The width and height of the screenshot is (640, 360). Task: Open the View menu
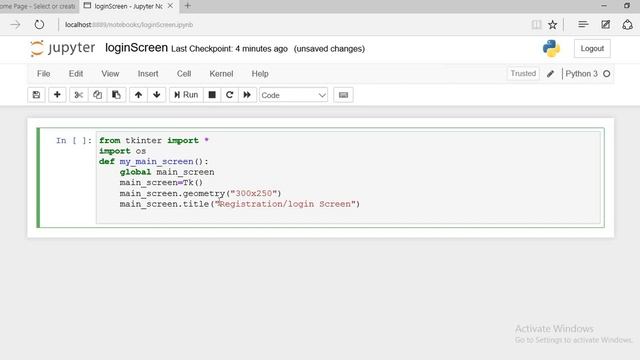[110, 74]
